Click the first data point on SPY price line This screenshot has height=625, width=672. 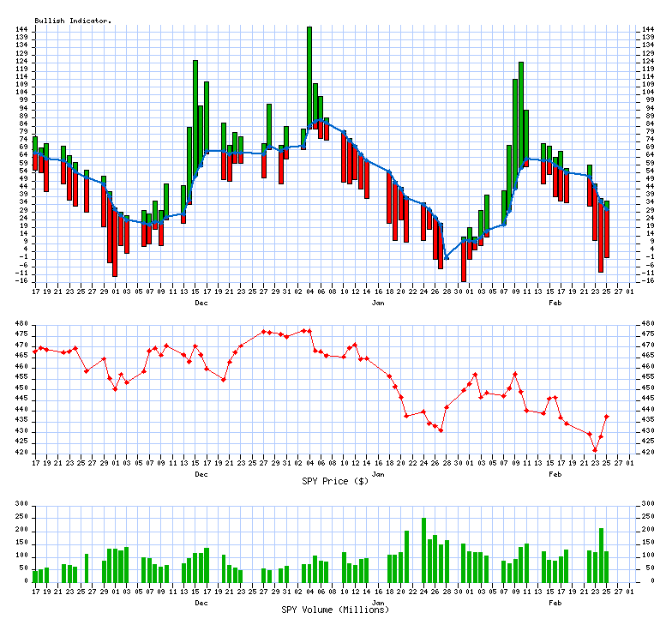35,352
